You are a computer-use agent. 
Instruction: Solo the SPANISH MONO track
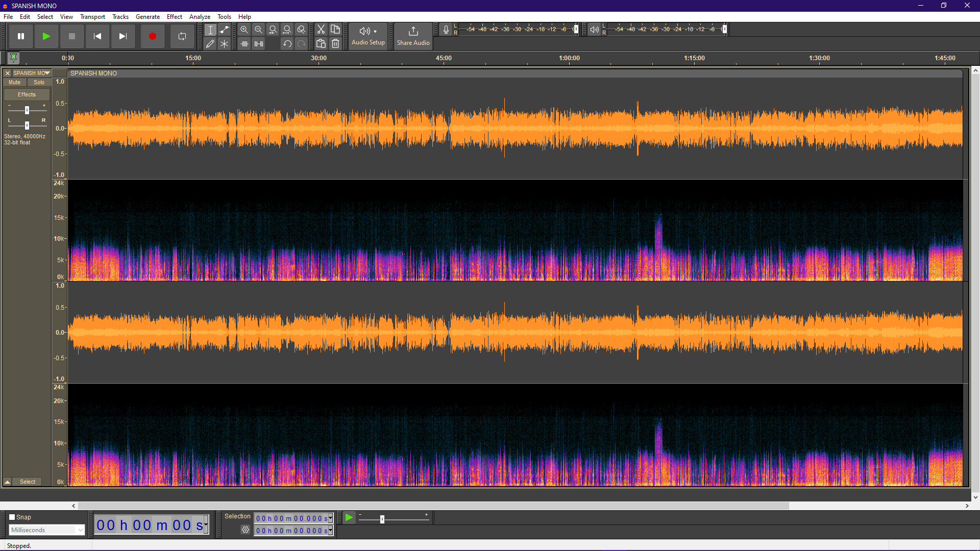pos(39,82)
